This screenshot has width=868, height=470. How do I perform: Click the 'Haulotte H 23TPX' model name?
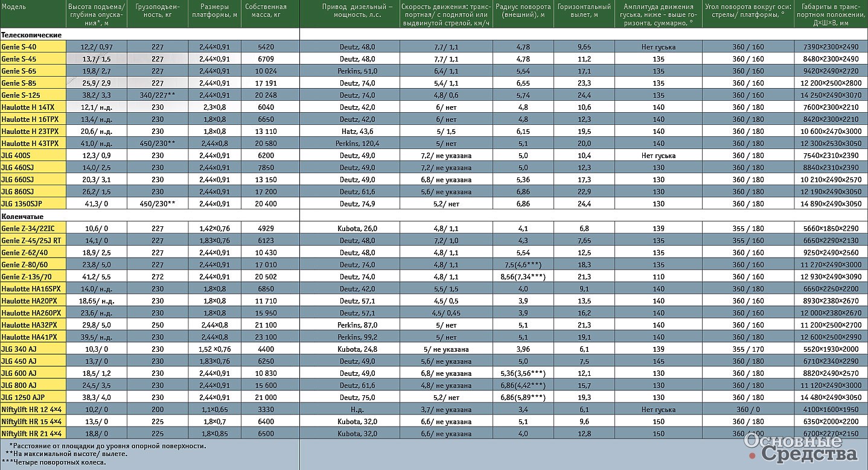click(x=30, y=131)
